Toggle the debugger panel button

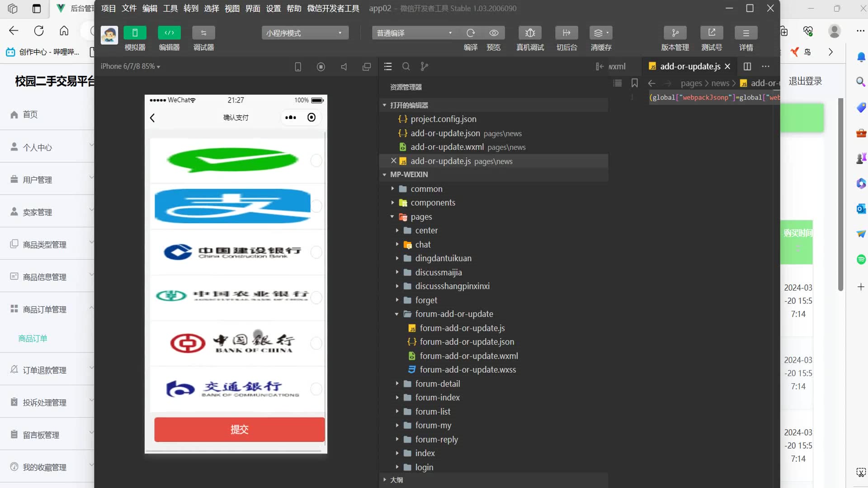203,33
